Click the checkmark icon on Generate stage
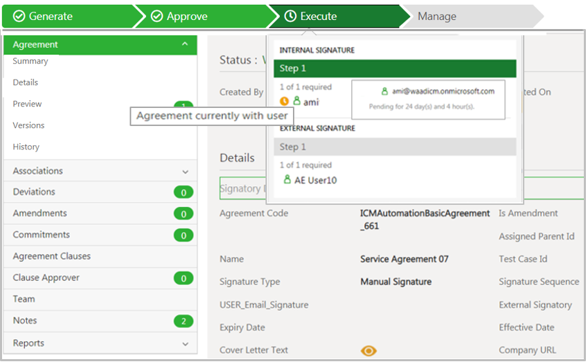Screen dimensions: 588x364 (19, 16)
